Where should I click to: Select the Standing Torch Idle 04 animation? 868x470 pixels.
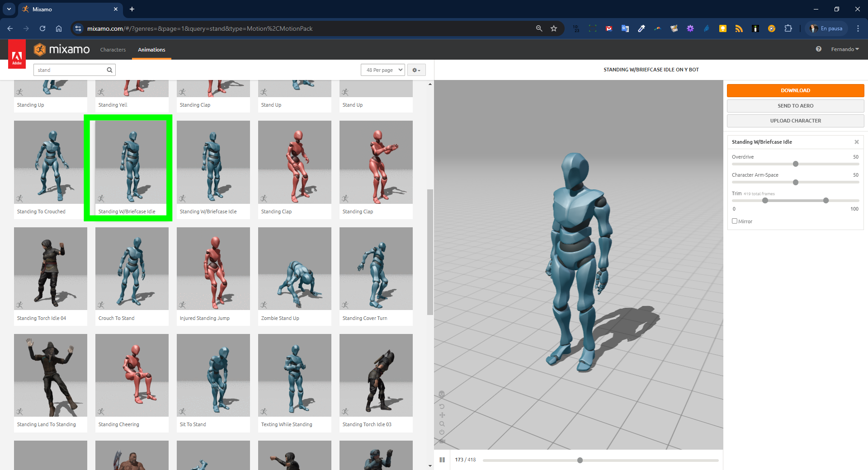tap(51, 276)
